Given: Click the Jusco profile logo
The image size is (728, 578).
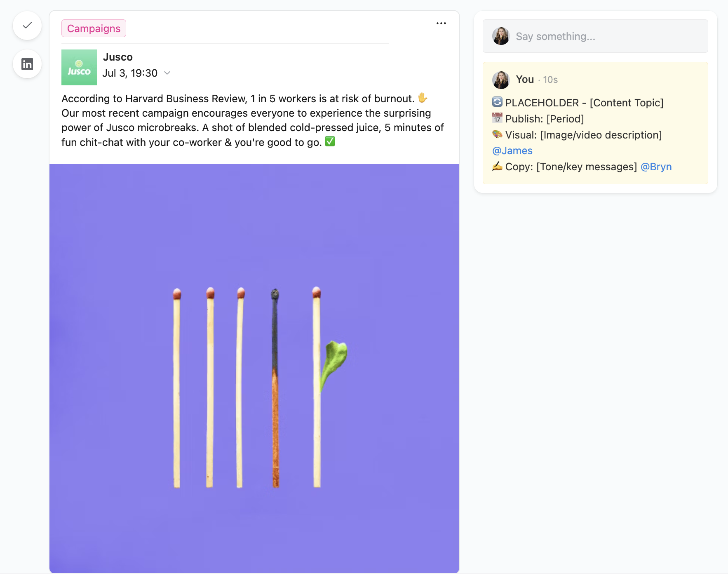Looking at the screenshot, I should pyautogui.click(x=79, y=68).
